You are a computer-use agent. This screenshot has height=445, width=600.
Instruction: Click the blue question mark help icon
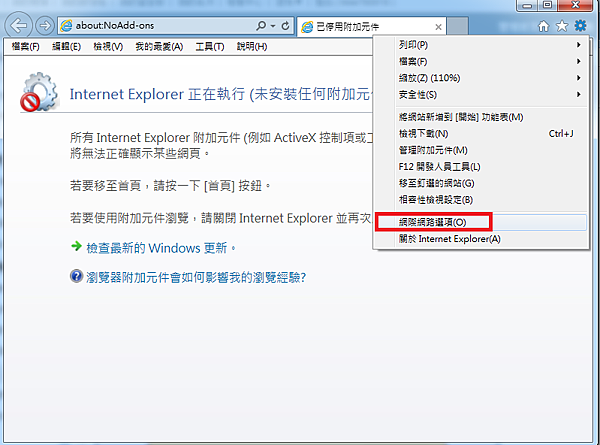coord(77,276)
